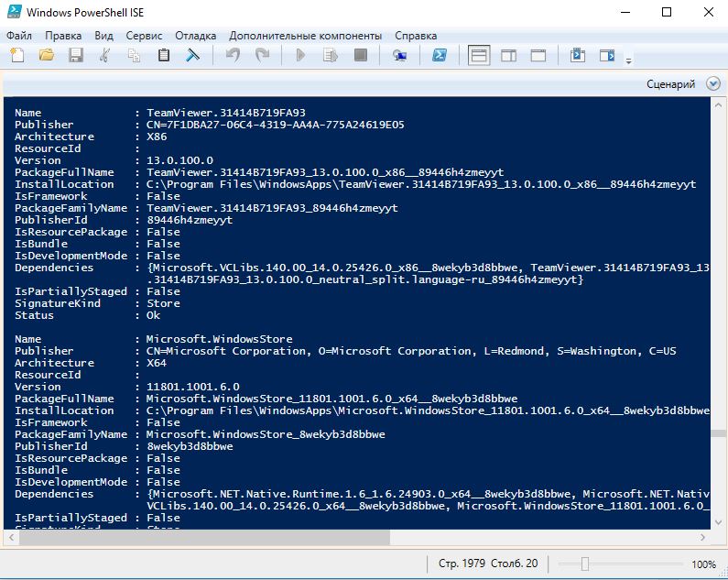Click the scroll right arrow under the console

(702, 537)
